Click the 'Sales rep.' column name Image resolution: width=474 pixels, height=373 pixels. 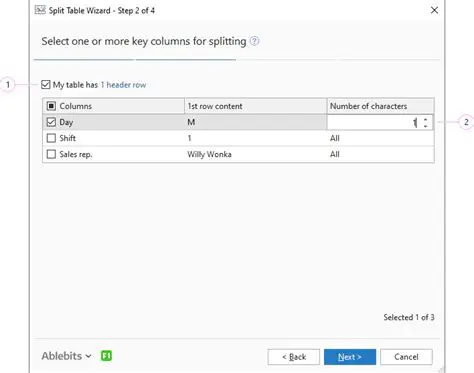click(76, 154)
